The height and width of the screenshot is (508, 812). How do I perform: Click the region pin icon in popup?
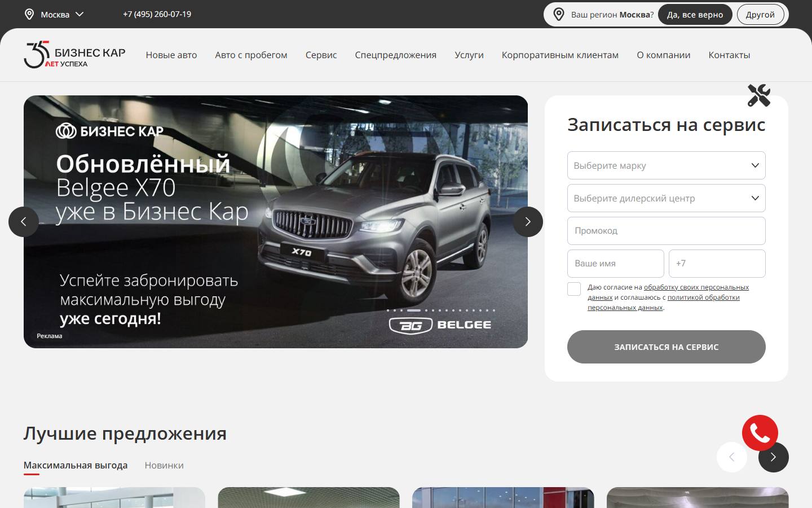click(x=559, y=15)
